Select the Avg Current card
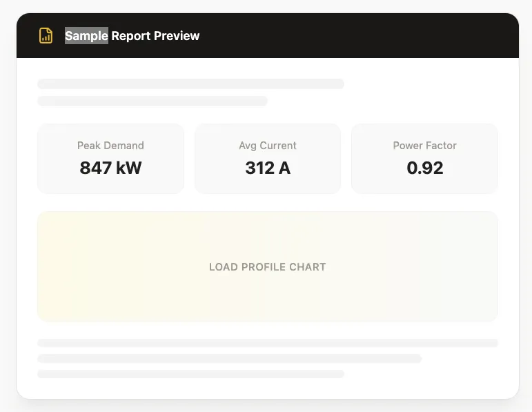Viewport: 532px width, 412px height. pyautogui.click(x=268, y=159)
